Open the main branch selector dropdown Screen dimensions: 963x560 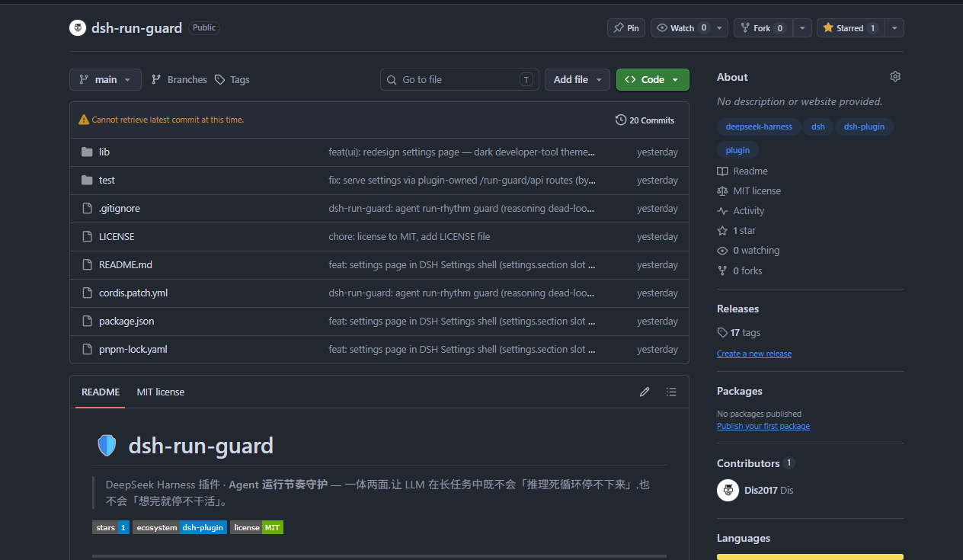pos(105,80)
